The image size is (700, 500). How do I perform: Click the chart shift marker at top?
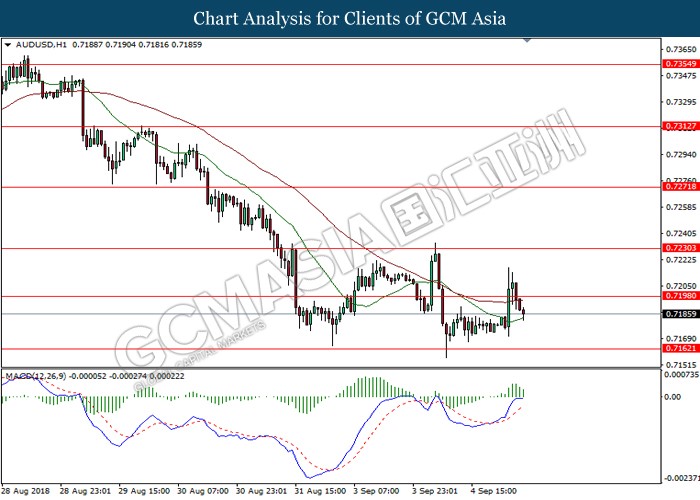click(x=527, y=40)
